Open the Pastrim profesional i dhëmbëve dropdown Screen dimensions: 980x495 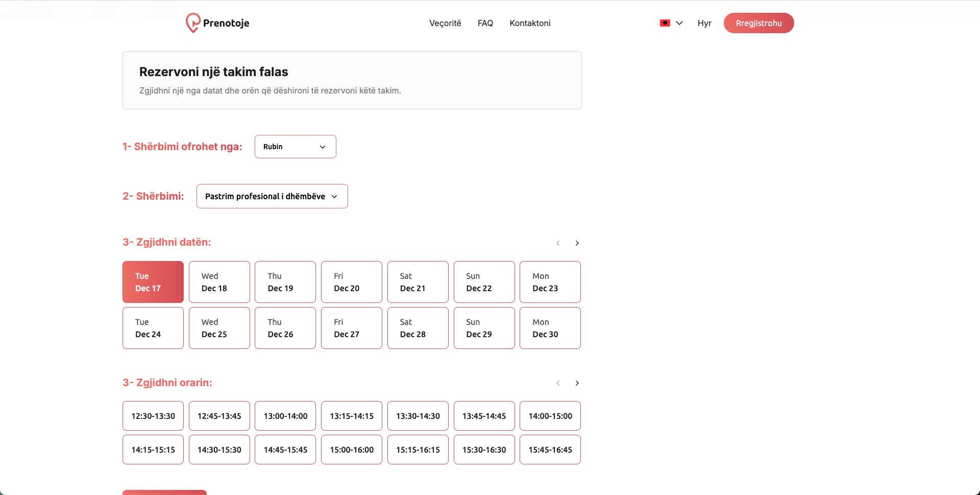point(272,196)
